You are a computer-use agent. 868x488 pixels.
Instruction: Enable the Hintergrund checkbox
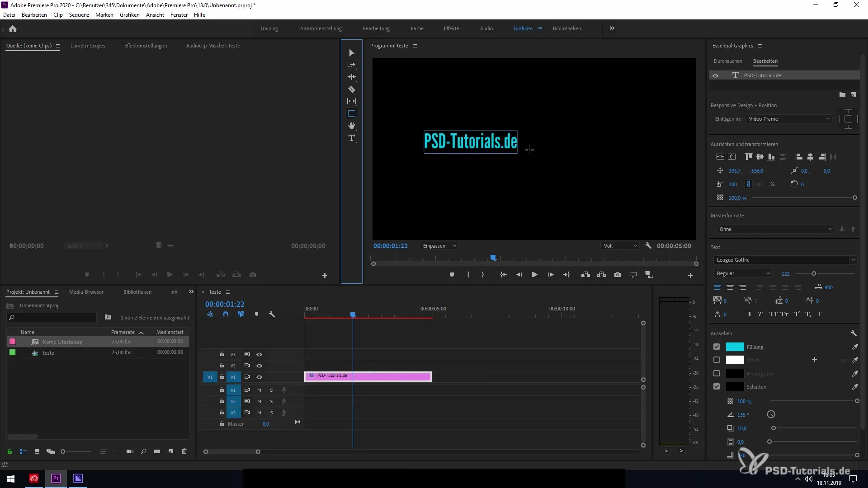coord(717,374)
